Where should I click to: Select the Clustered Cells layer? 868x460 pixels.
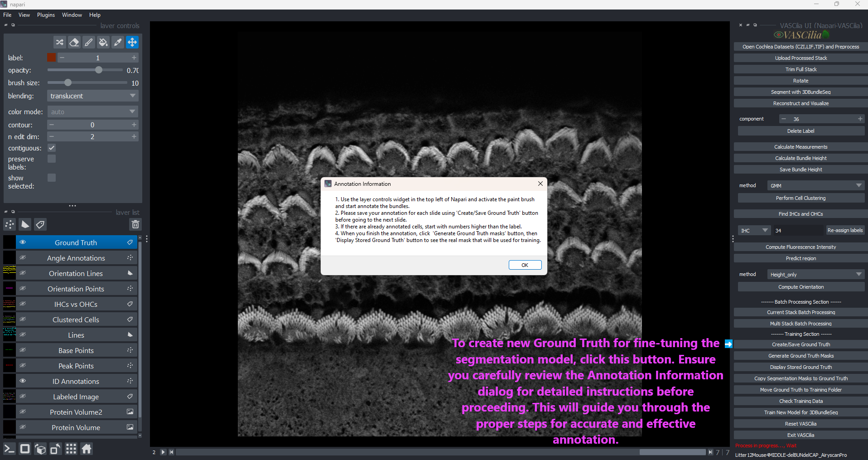coord(76,320)
